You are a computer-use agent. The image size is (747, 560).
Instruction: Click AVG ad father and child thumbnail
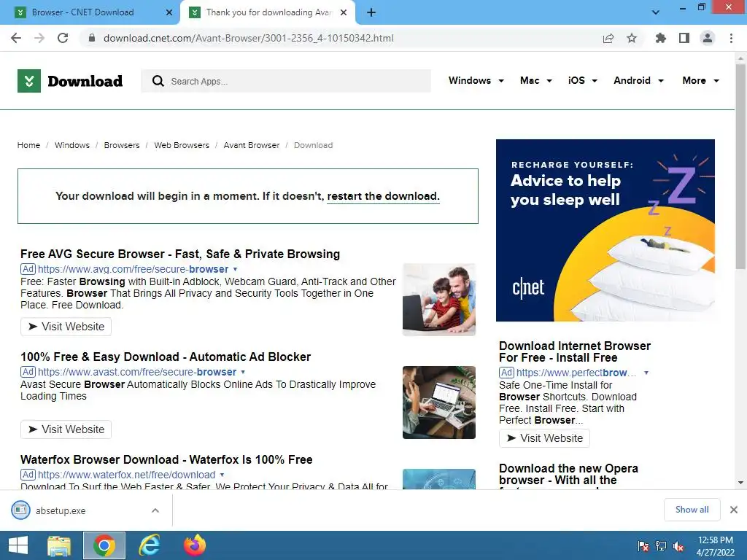click(x=438, y=300)
